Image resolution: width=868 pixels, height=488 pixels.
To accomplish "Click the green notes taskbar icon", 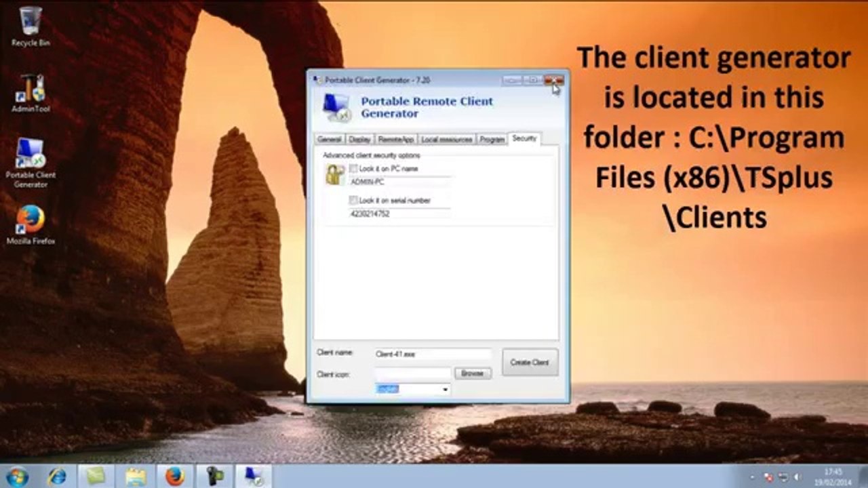I will (x=96, y=476).
